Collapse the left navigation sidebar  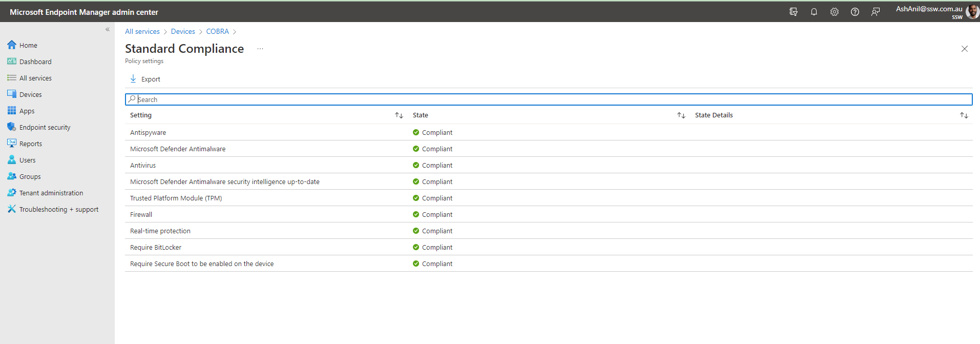pos(108,30)
